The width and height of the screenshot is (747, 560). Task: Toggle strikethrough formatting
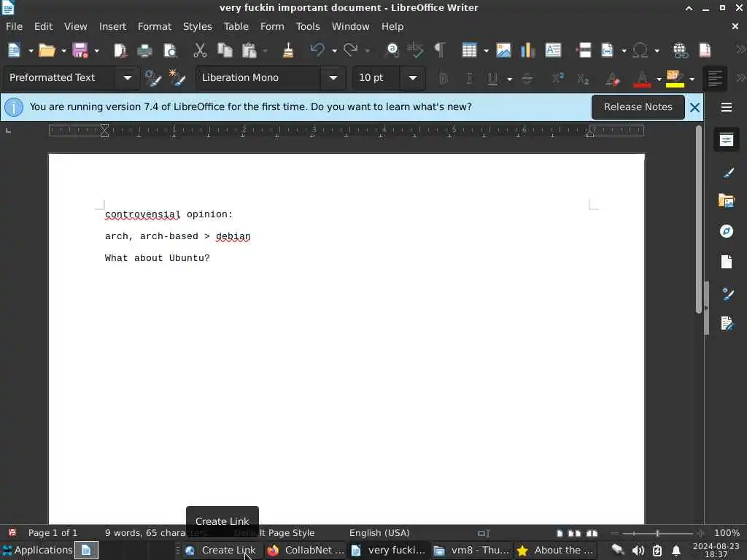point(527,79)
